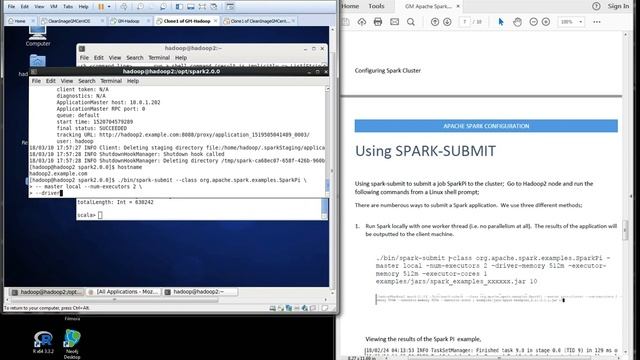The height and width of the screenshot is (360, 640).
Task: Select the All Applications - Mozilla taskbar button
Action: [x=124, y=292]
